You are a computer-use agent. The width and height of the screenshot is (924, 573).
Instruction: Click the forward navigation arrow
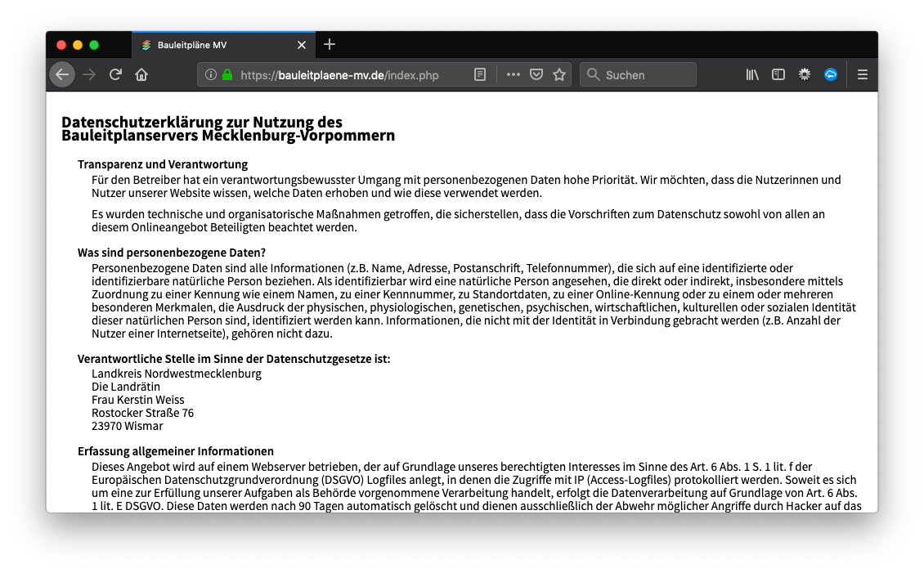click(x=89, y=74)
